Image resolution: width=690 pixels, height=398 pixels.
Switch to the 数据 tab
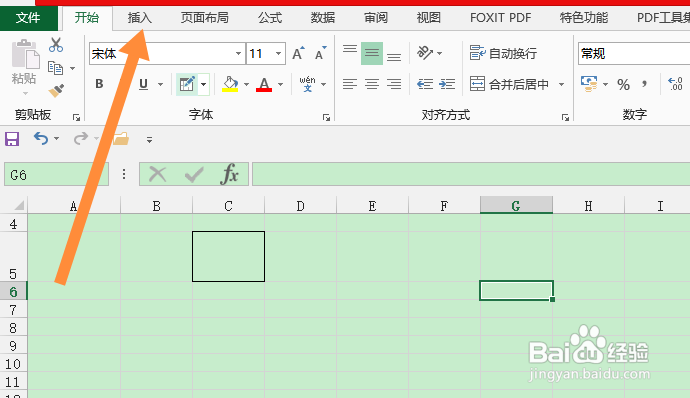pos(323,18)
